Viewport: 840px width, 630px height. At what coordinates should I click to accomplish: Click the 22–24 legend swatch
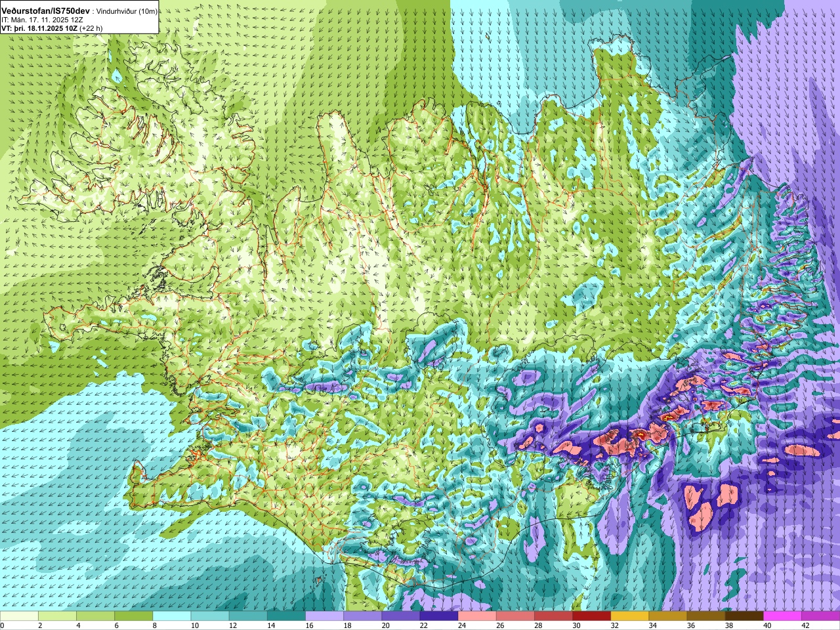coord(438,616)
